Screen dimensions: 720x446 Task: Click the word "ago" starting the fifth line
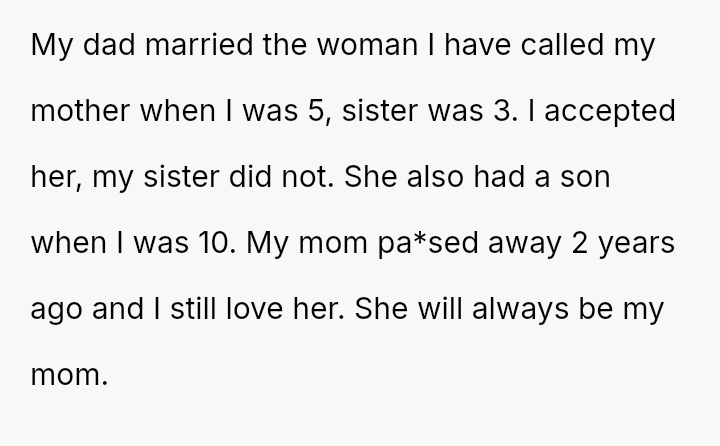click(x=57, y=310)
